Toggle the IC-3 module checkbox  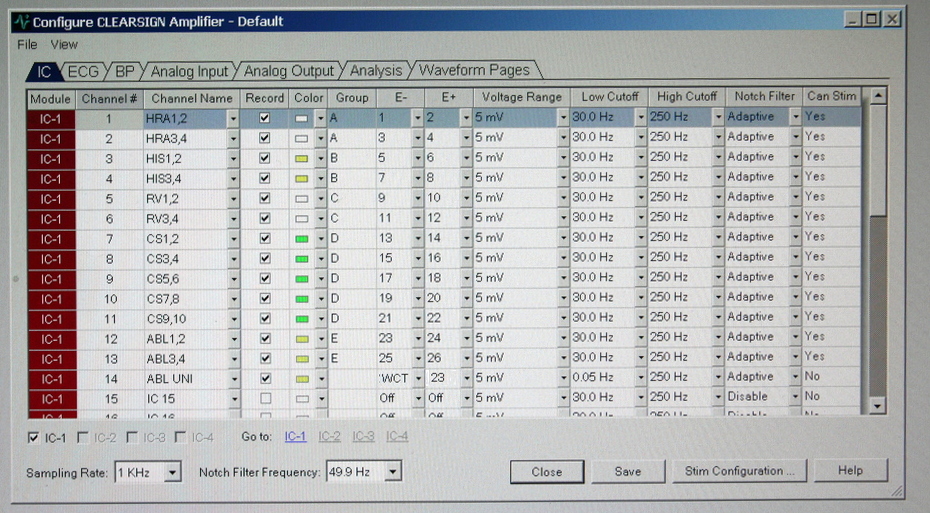tap(132, 438)
